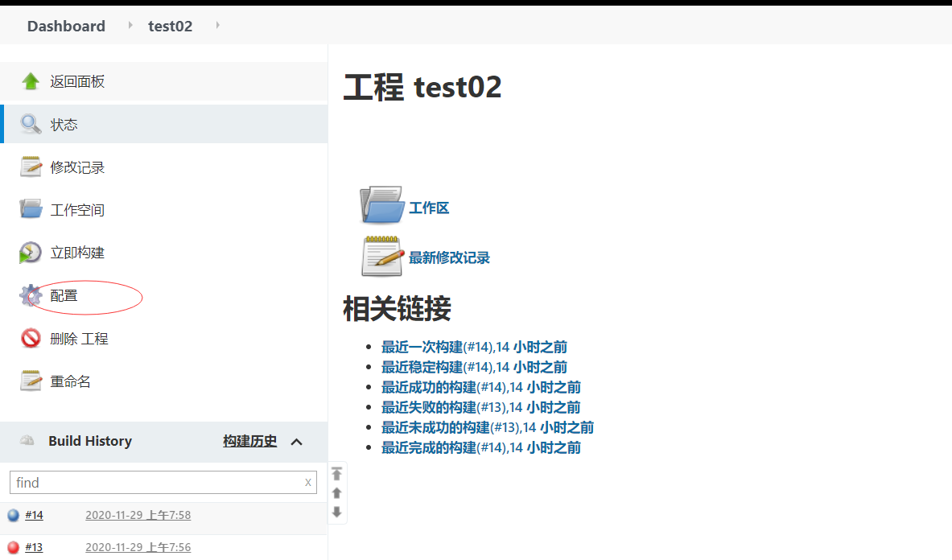This screenshot has width=952, height=560.
Task: Click the notepad icon beside 重命名
Action: [x=31, y=381]
